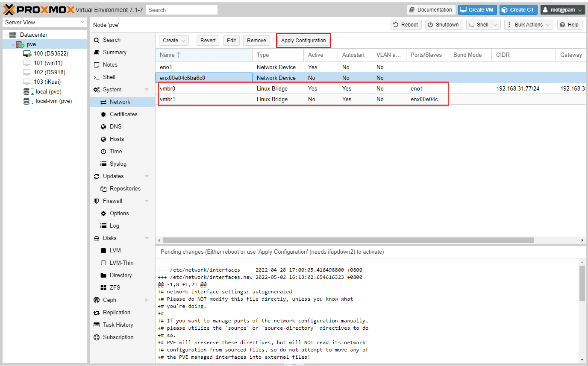Open Help
The image size is (588, 366).
[570, 25]
